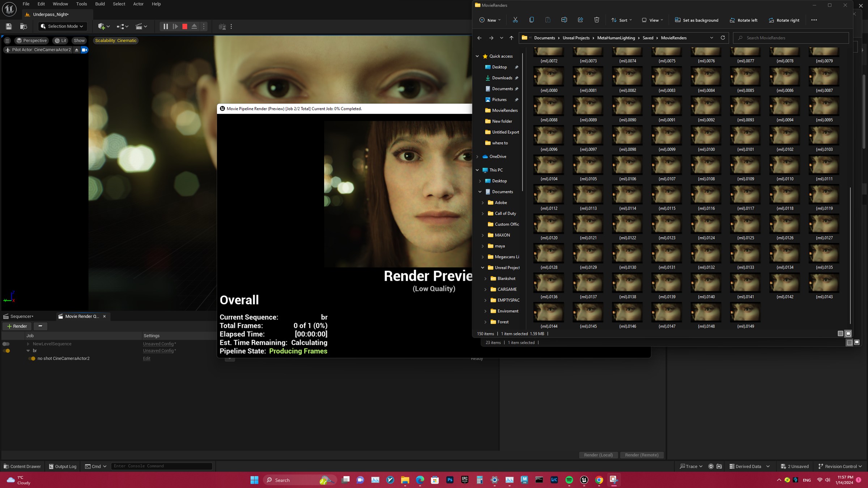Open the add content quick menu
This screenshot has width=868, height=488.
point(103,26)
